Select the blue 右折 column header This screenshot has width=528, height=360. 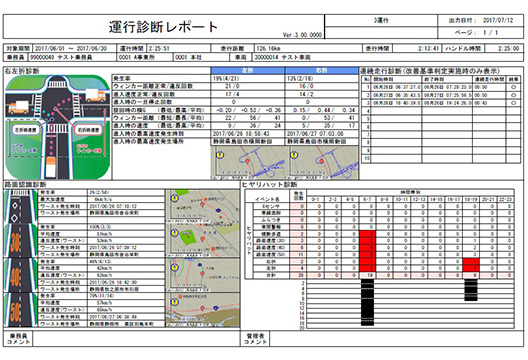pyautogui.click(x=322, y=71)
